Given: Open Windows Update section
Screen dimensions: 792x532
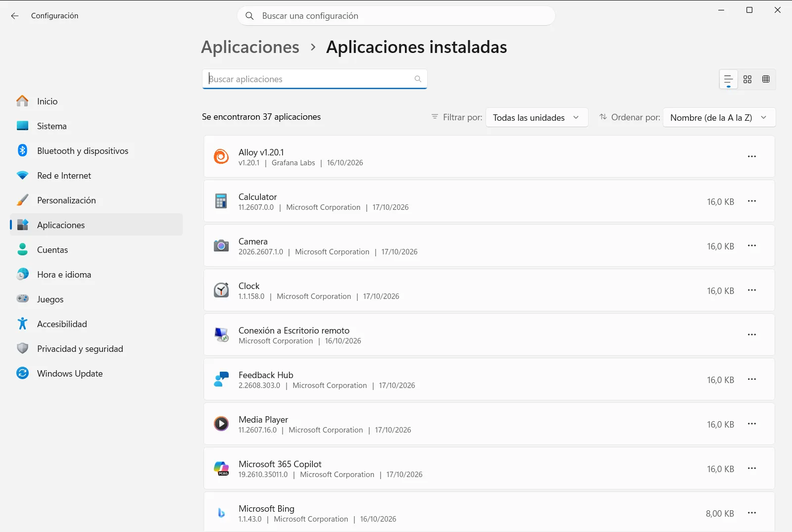Looking at the screenshot, I should coord(97,373).
